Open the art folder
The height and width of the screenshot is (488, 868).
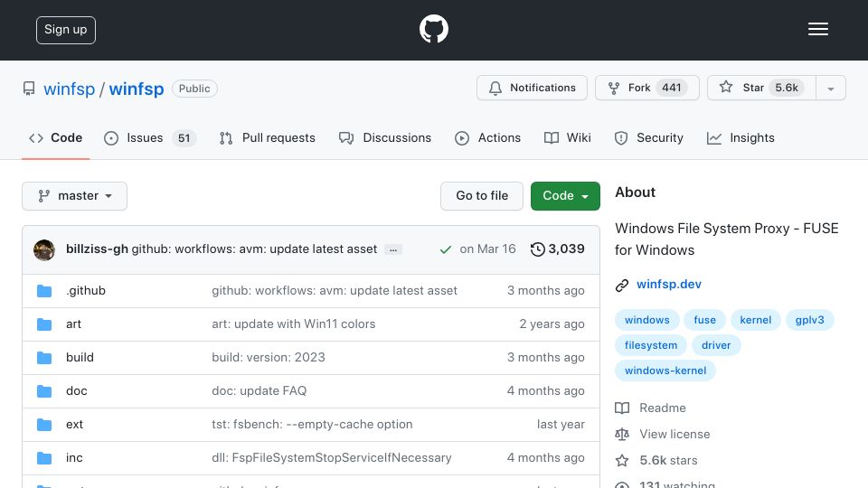click(73, 324)
